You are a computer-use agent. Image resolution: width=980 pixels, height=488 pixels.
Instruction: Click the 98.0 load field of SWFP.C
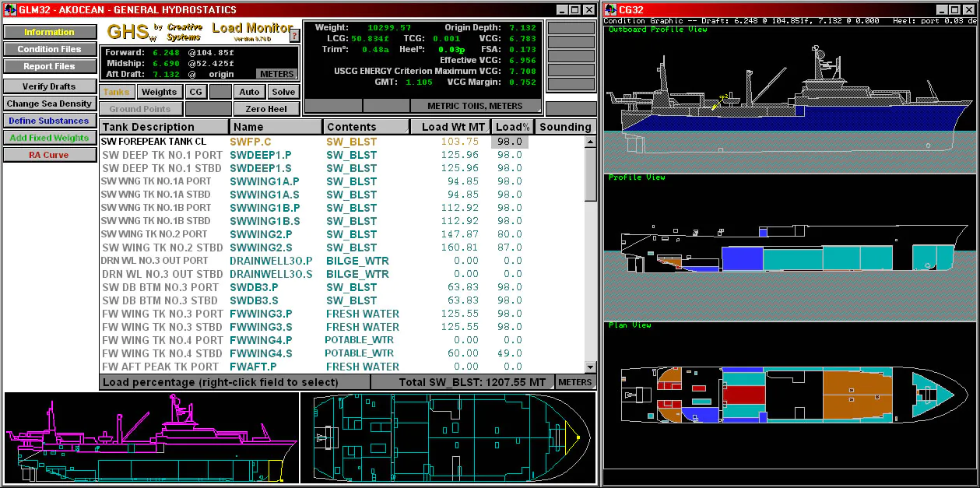pos(510,142)
